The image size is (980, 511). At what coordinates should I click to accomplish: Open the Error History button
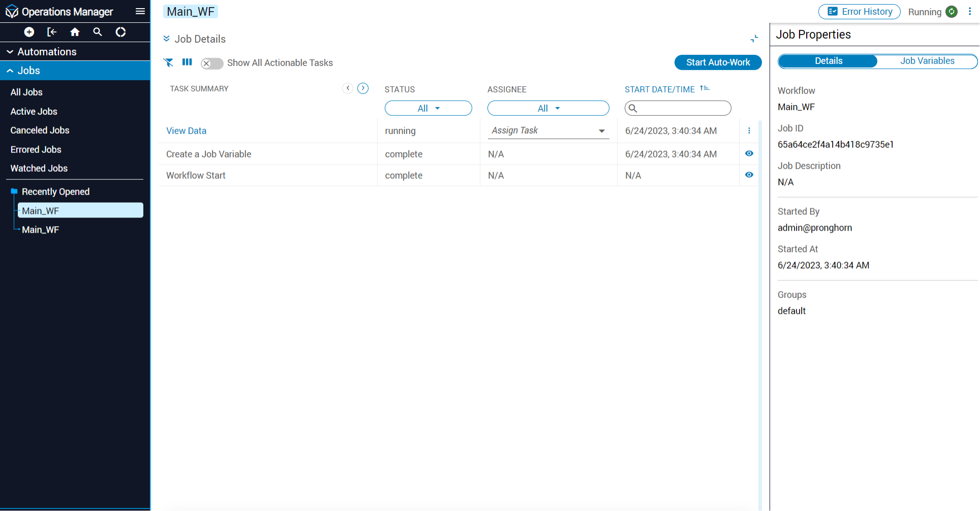point(859,12)
